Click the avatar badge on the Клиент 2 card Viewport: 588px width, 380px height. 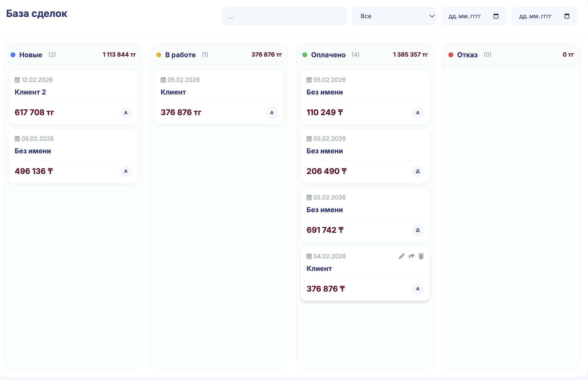pyautogui.click(x=126, y=113)
